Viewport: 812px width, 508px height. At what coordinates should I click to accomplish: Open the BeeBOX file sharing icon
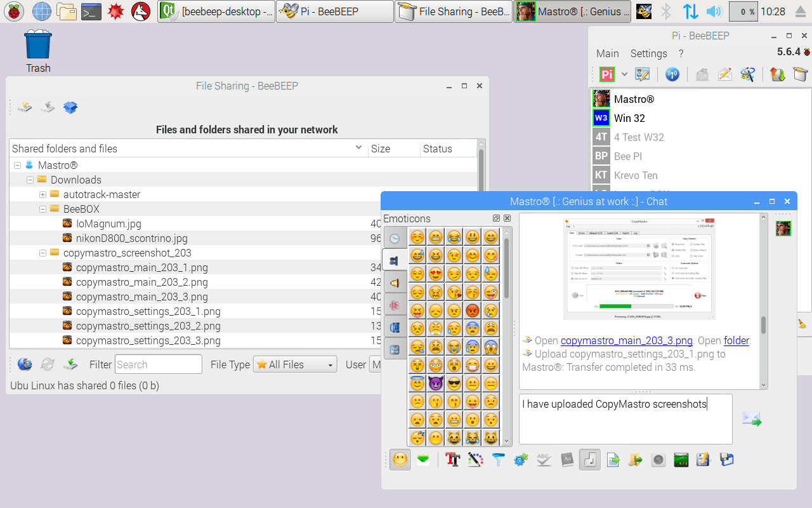tap(801, 74)
